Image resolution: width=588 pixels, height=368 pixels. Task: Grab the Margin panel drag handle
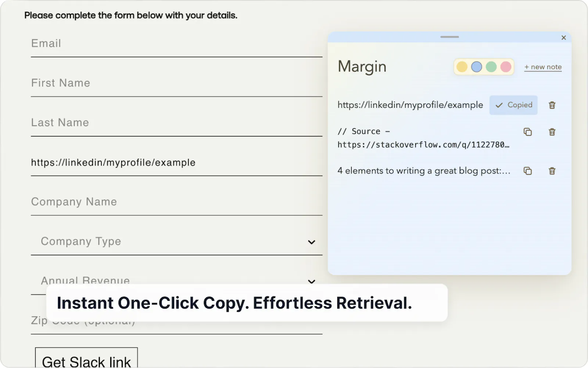449,37
